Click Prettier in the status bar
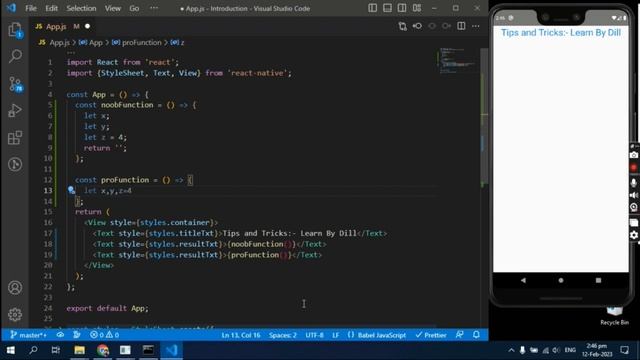Image resolution: width=640 pixels, height=360 pixels. [x=431, y=335]
